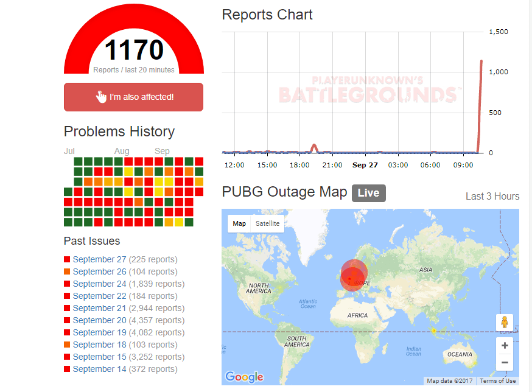532x392 pixels.
Task: Click the yellow outage dot in Southeast Asia
Action: pos(433,331)
